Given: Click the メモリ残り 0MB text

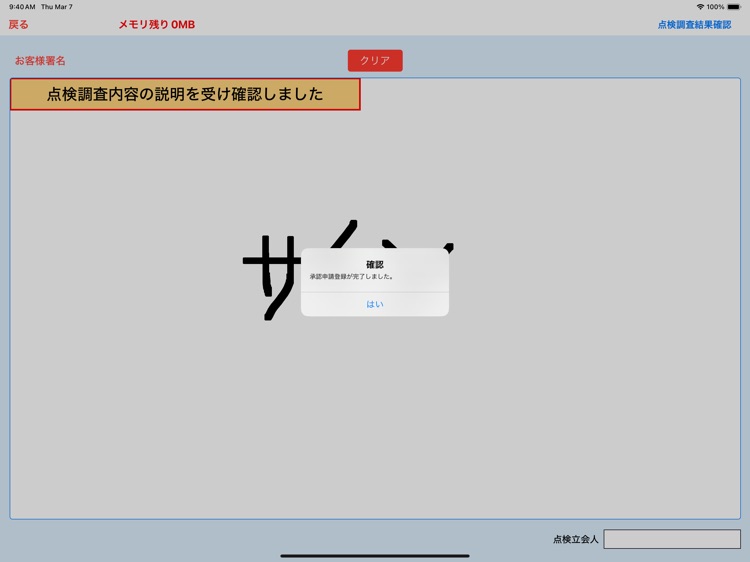Looking at the screenshot, I should point(157,24).
